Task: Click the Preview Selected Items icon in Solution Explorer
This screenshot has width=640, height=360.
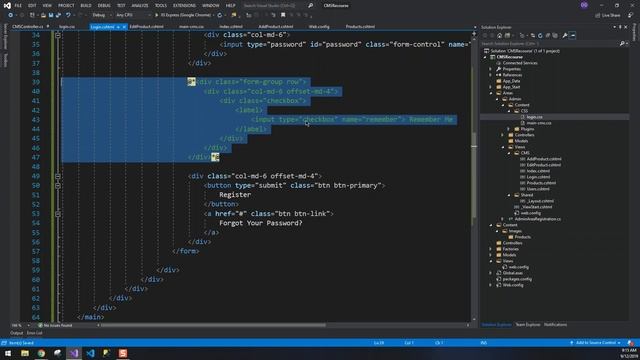Action: [573, 36]
